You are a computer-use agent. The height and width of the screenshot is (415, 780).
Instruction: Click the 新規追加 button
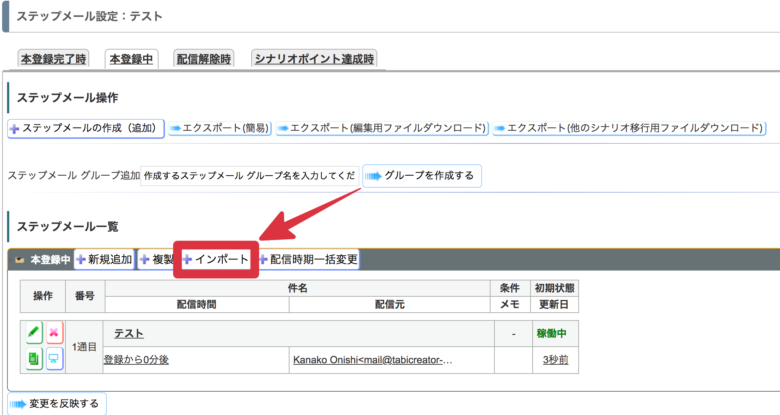point(104,259)
